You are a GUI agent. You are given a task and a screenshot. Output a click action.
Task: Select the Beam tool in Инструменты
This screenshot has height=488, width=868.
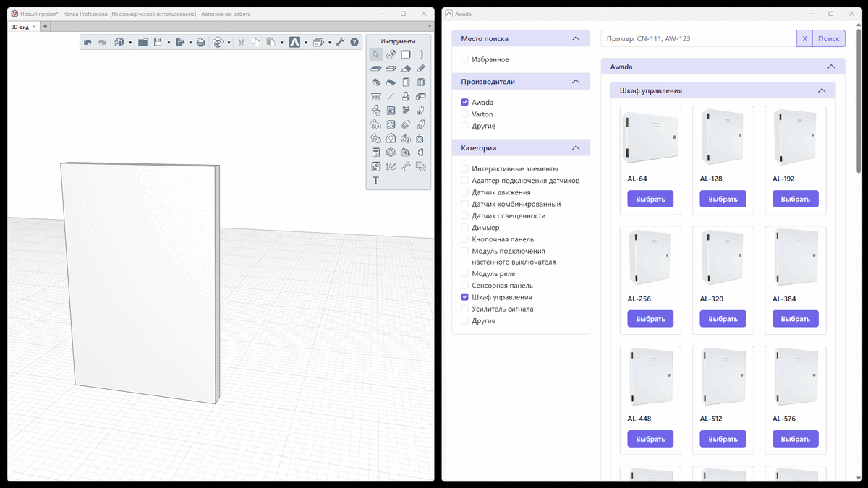[x=421, y=68]
